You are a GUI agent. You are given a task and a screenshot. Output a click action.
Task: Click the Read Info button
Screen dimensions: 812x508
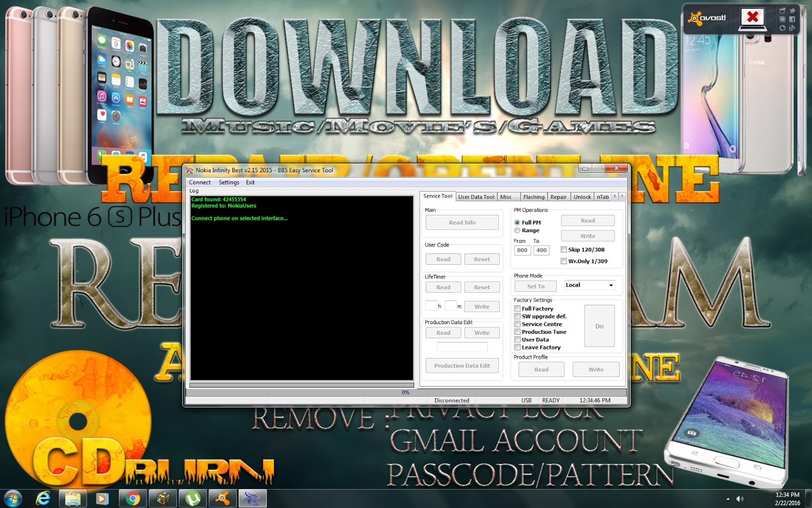[462, 223]
